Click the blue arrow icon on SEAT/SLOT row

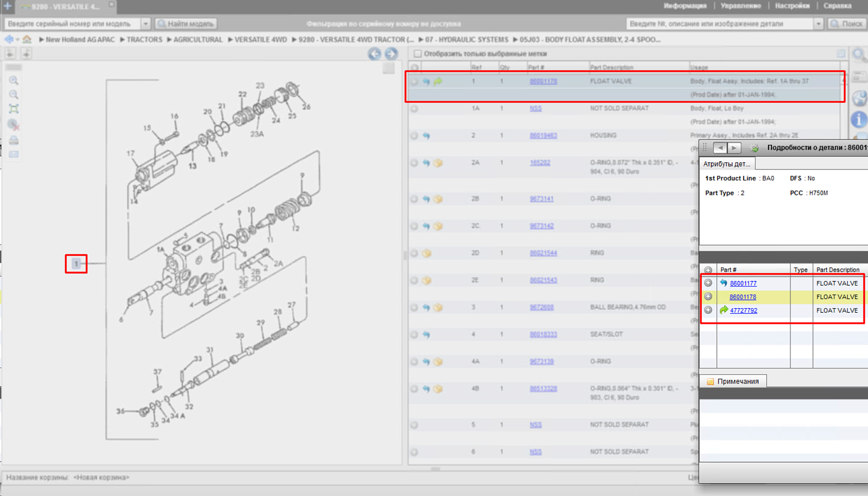click(x=426, y=335)
